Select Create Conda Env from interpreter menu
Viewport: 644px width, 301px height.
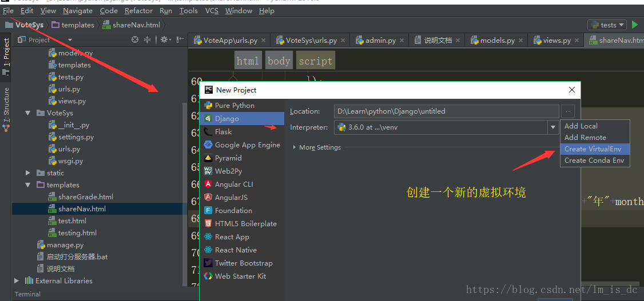click(x=595, y=160)
